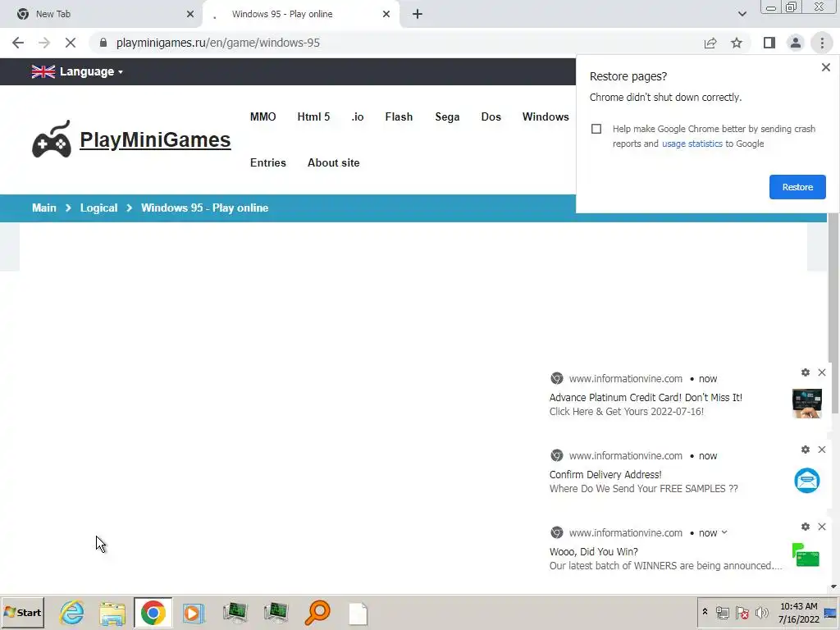Go to Main in the breadcrumb
The width and height of the screenshot is (840, 630).
(x=44, y=208)
